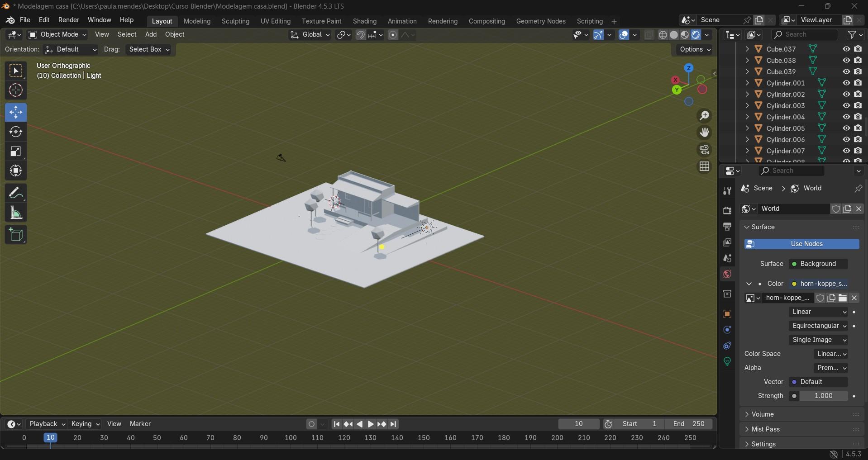Click the Use Nodes button

tap(802, 244)
